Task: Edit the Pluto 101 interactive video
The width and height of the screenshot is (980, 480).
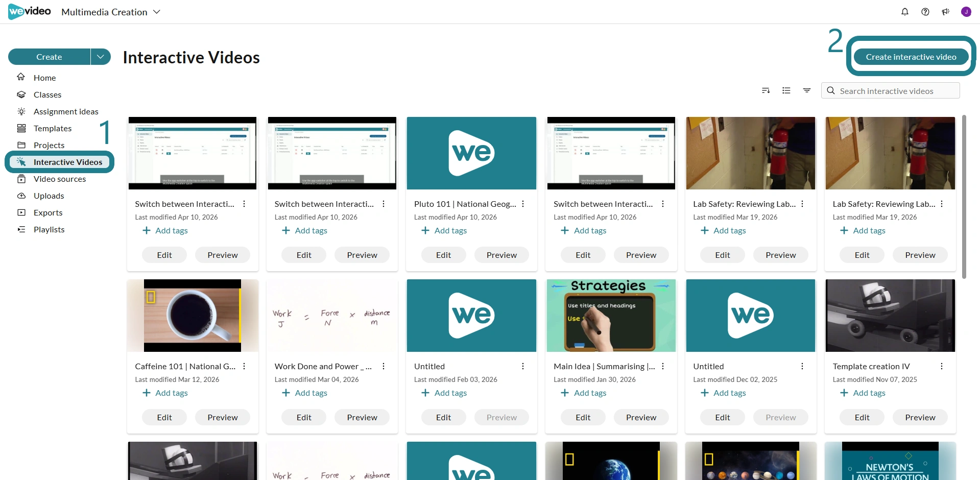Action: tap(443, 255)
